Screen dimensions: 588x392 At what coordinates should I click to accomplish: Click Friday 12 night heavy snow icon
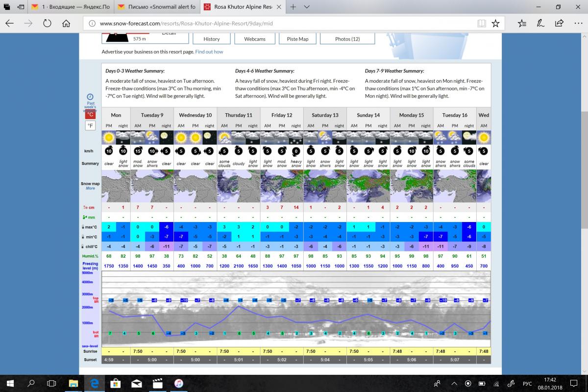[x=296, y=137]
